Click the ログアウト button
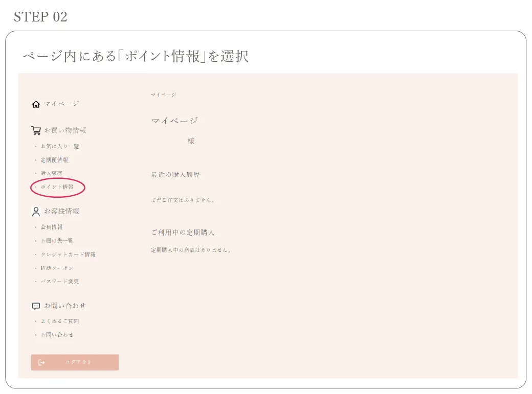The image size is (532, 394). [x=75, y=362]
